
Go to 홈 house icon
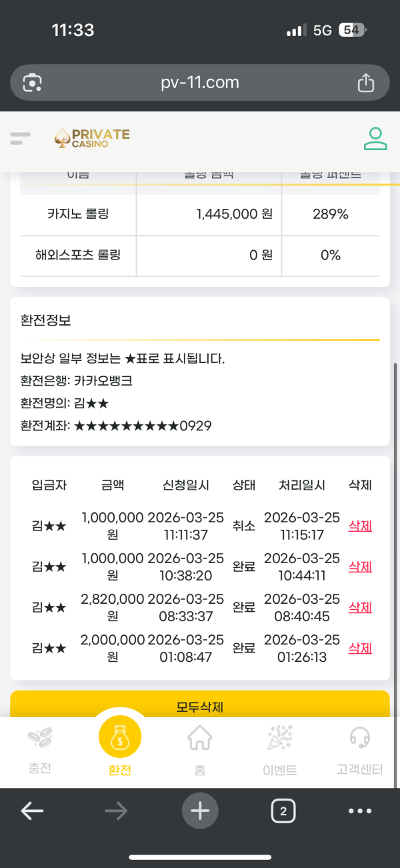pyautogui.click(x=200, y=739)
